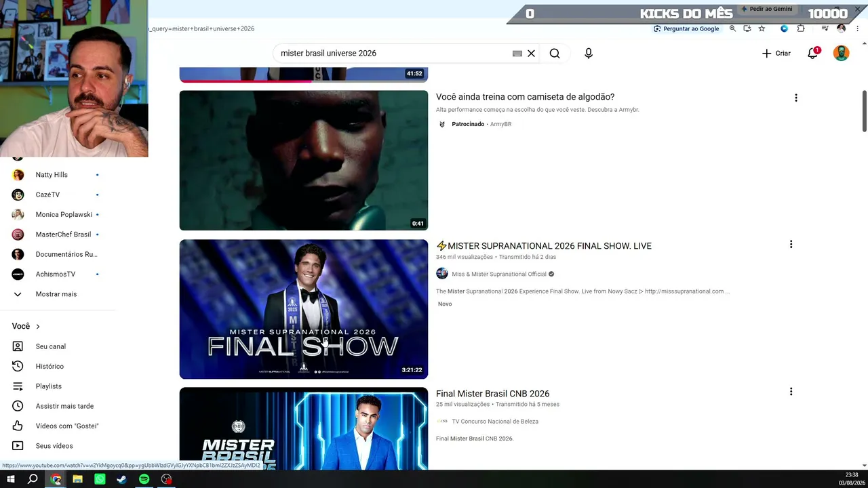
Task: Open WhatsApp from the taskbar
Action: pyautogui.click(x=100, y=479)
